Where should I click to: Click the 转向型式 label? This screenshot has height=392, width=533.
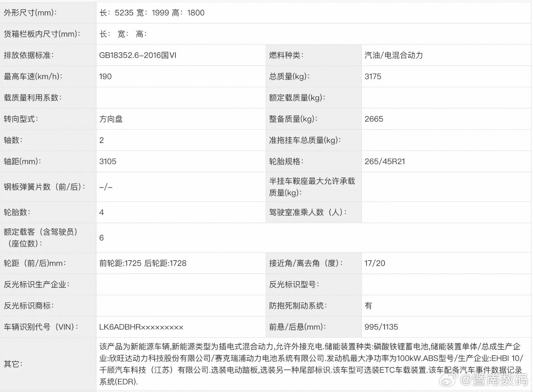coord(21,119)
